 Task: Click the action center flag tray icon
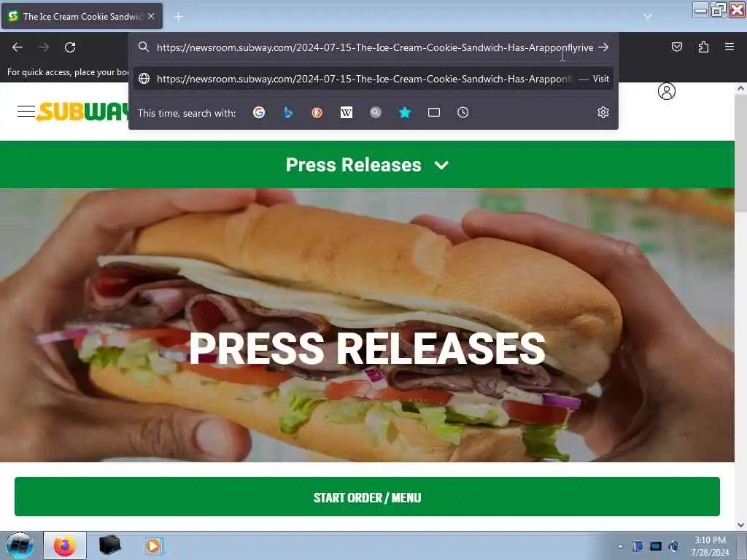coord(638,546)
